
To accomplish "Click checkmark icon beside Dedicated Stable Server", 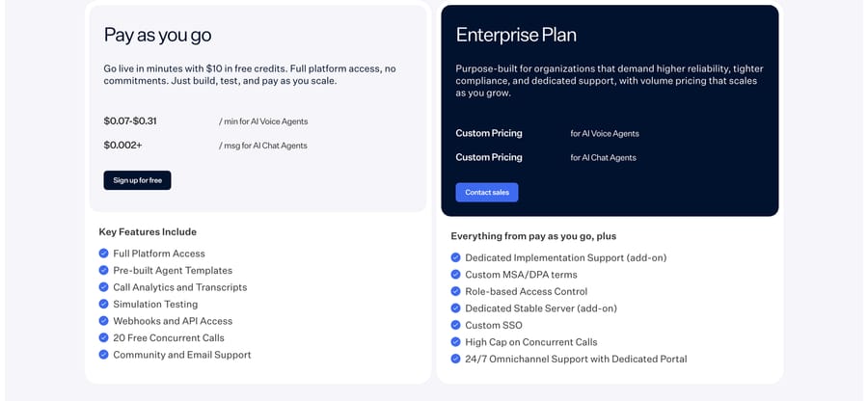I will pyautogui.click(x=455, y=308).
